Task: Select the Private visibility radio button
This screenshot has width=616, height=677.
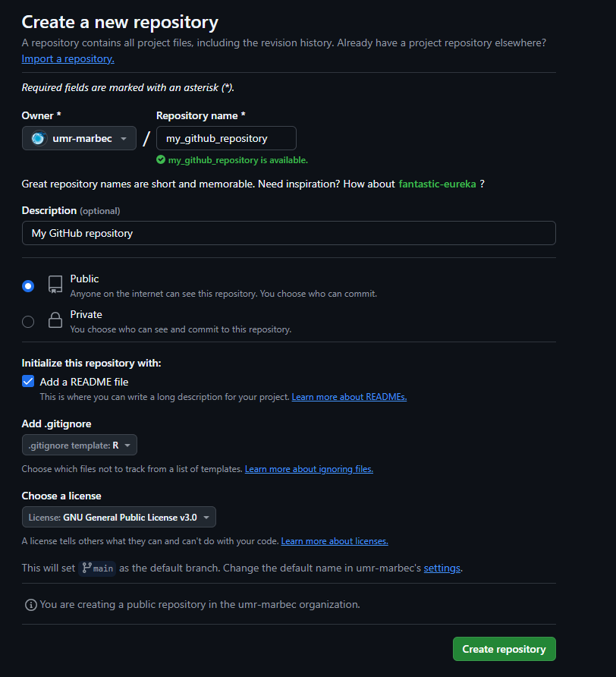Action: [28, 322]
